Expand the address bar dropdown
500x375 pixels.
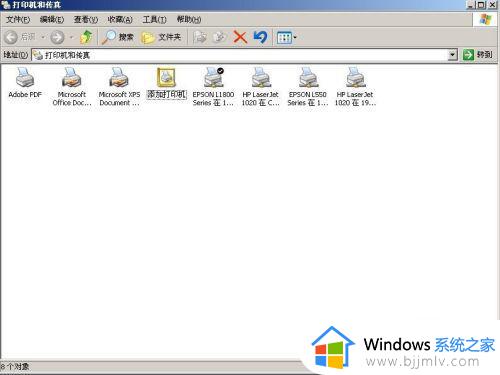click(x=452, y=55)
